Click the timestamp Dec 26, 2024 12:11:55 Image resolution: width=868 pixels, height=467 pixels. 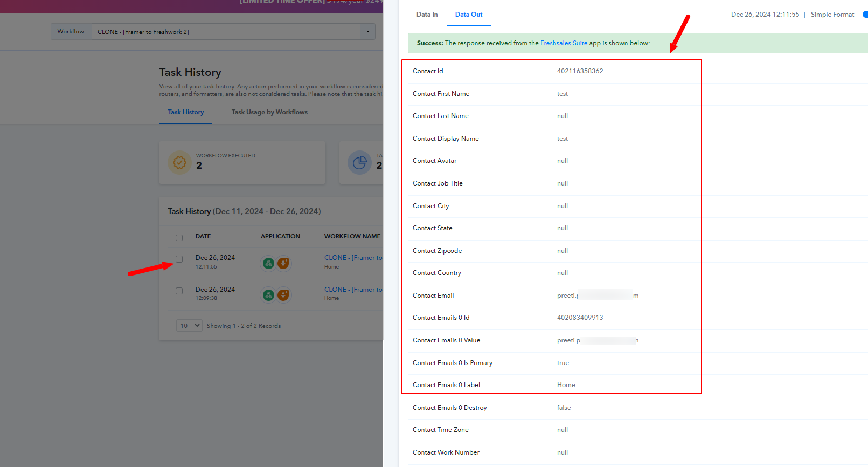765,15
